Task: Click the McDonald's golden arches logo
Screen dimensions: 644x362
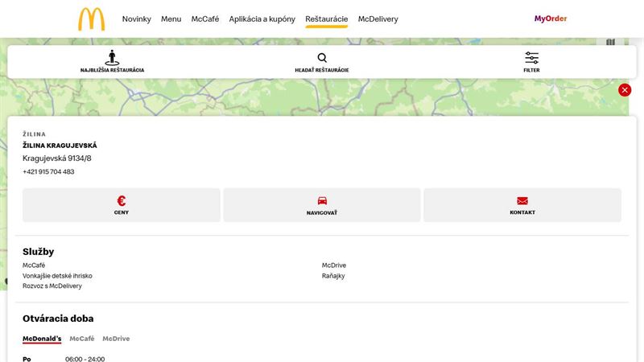Action: [92, 19]
